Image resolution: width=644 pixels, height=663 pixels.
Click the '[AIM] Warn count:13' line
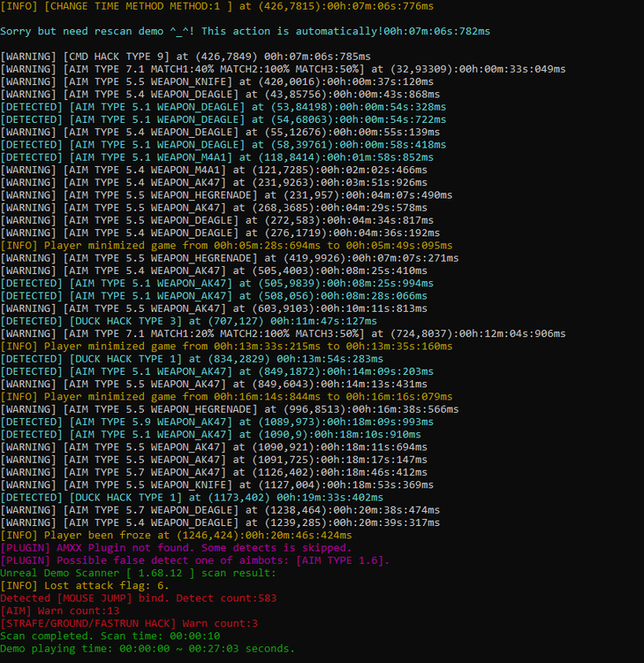(x=59, y=612)
